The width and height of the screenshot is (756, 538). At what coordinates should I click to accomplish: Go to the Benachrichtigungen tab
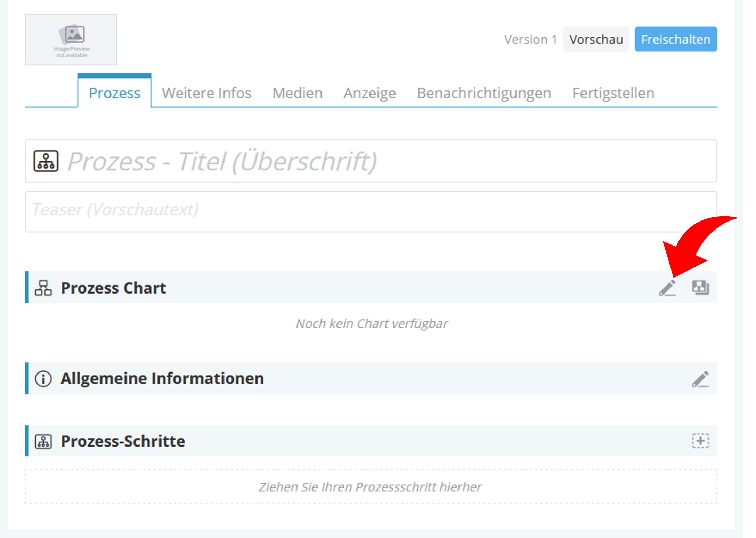pos(484,93)
